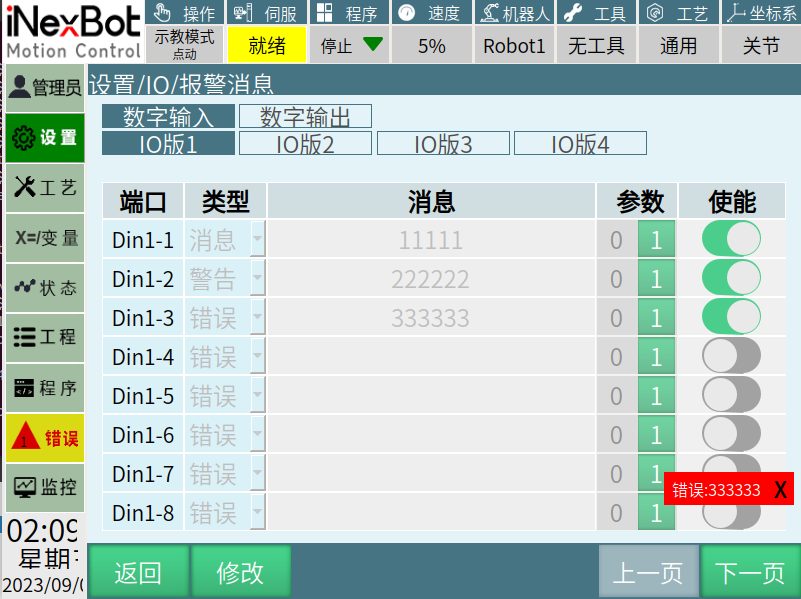Disable the Din1-1 enable toggle

click(x=731, y=240)
